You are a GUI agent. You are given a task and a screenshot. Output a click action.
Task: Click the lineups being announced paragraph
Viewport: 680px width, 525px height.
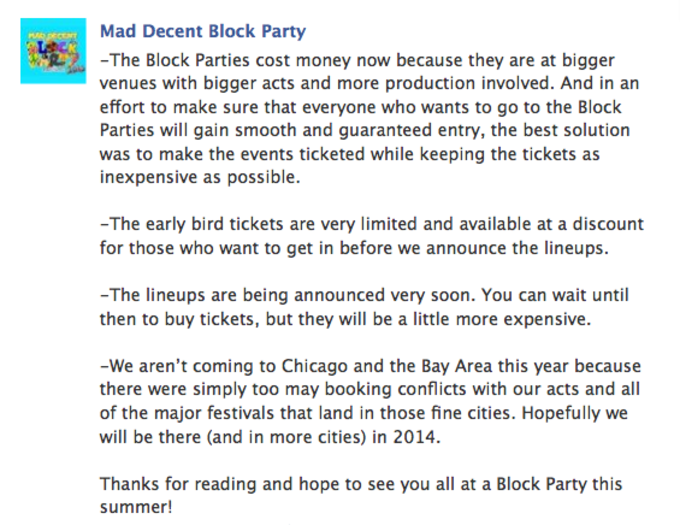pyautogui.click(x=364, y=307)
